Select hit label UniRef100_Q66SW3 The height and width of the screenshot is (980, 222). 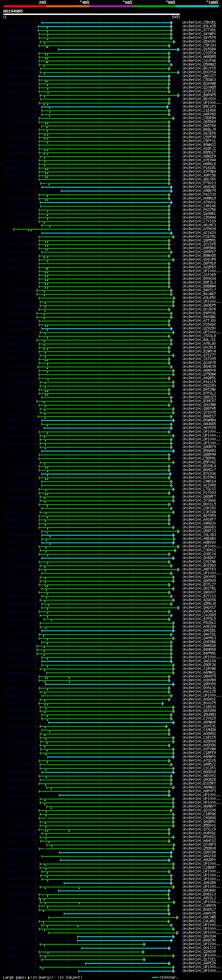[x=199, y=187]
